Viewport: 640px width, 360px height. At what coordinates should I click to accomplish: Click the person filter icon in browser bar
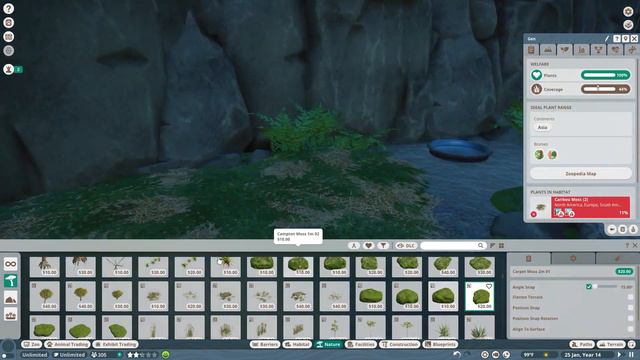(x=354, y=245)
